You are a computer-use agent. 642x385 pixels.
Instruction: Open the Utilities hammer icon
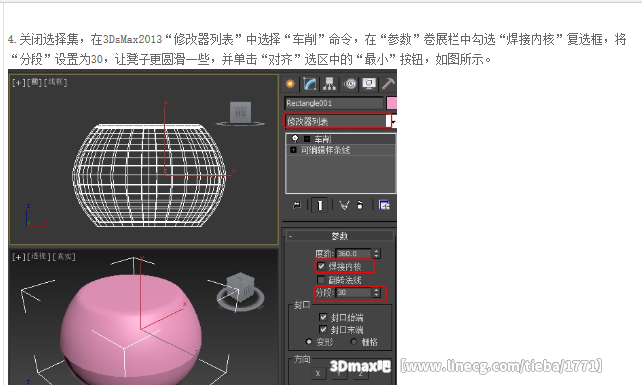point(388,84)
